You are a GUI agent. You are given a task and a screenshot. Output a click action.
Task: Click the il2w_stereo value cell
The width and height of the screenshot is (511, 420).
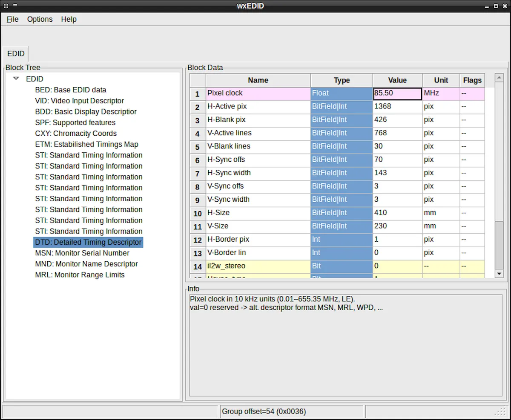397,266
